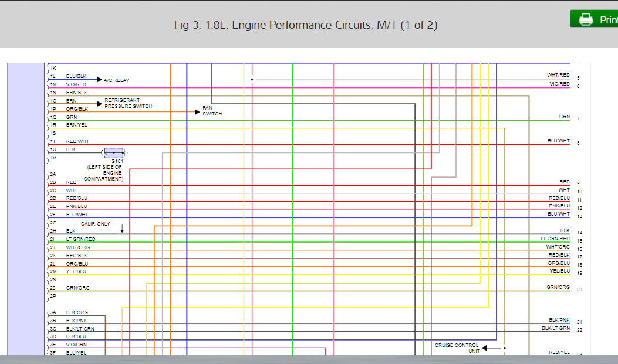This screenshot has height=364, width=618.
Task: Click the 'BLK/ORG' wire label at pin 3A
Action: click(x=77, y=312)
